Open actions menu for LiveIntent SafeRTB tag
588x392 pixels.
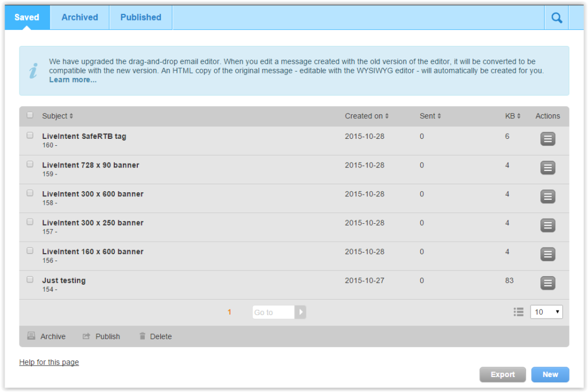tap(548, 139)
